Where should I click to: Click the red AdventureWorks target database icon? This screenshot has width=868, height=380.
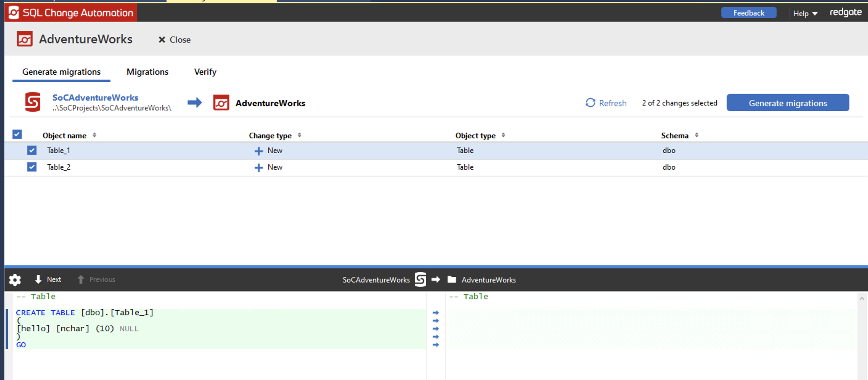[x=221, y=103]
